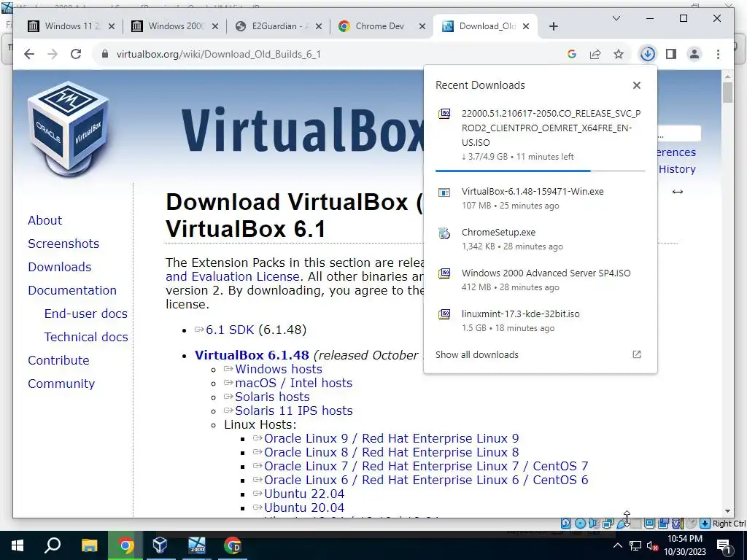Click the VirtualBox 6.1.48 heading link
747x560 pixels.
pyautogui.click(x=252, y=355)
